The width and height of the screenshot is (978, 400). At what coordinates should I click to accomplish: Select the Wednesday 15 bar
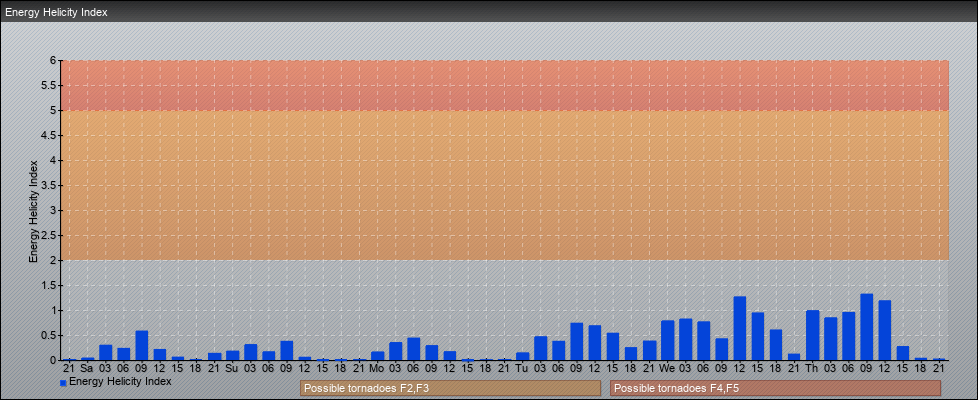[758, 336]
